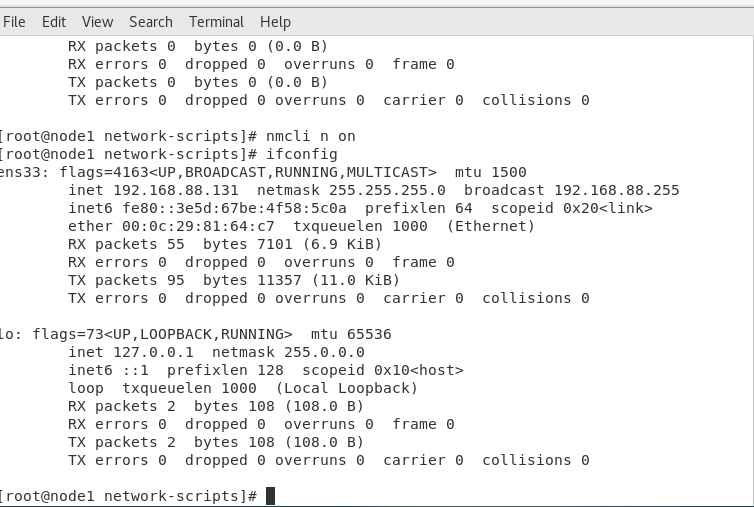The image size is (754, 507).
Task: Click the 'RX packets 55' line
Action: click(x=225, y=244)
